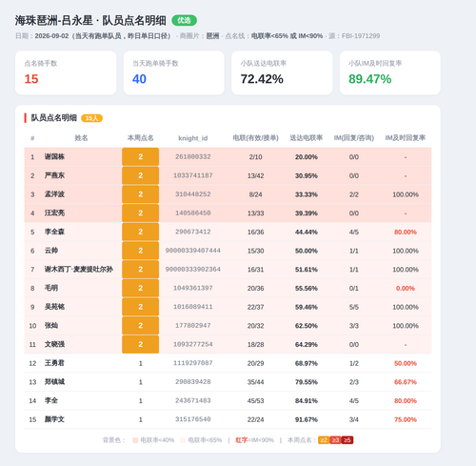Click orange 本周点名 cell in 谢国栋 row
The width and height of the screenshot is (476, 466).
click(140, 156)
